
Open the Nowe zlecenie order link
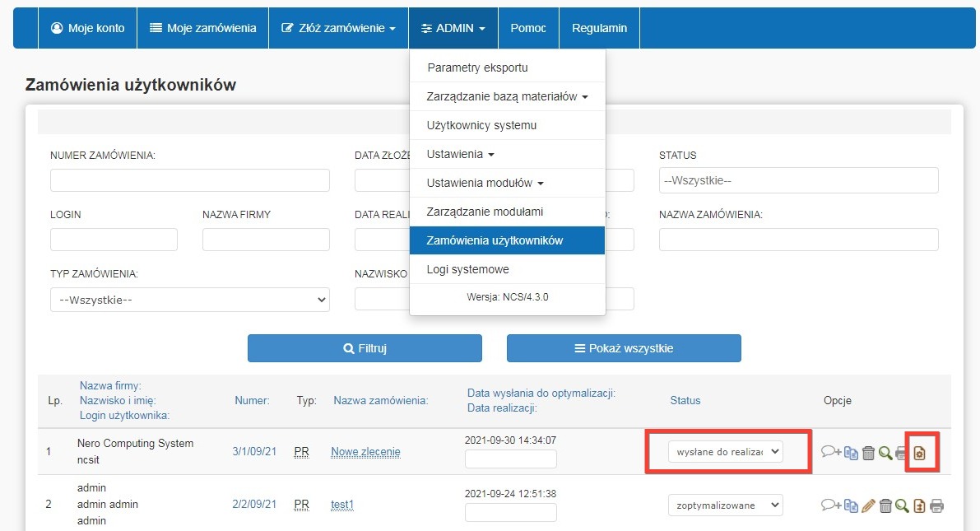tap(365, 452)
